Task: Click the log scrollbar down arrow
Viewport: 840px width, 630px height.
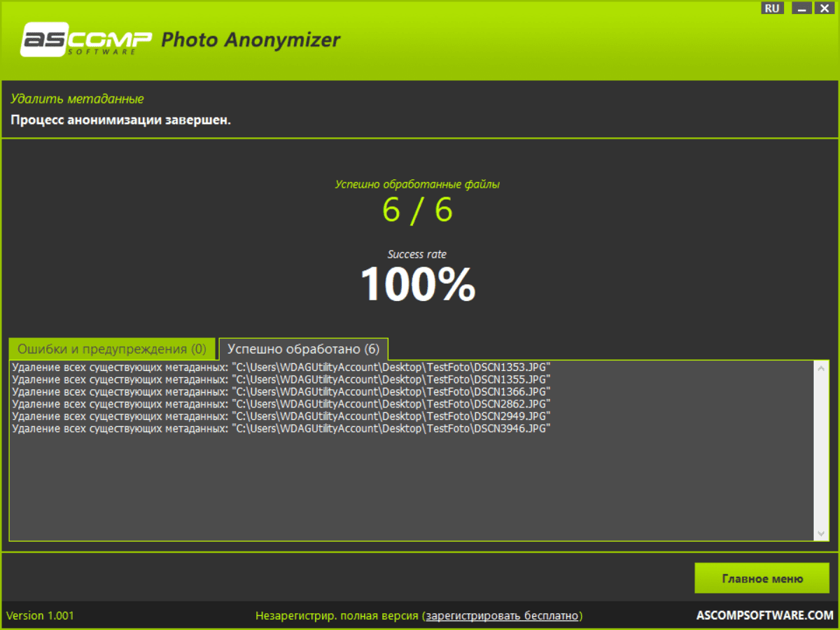Action: point(822,533)
